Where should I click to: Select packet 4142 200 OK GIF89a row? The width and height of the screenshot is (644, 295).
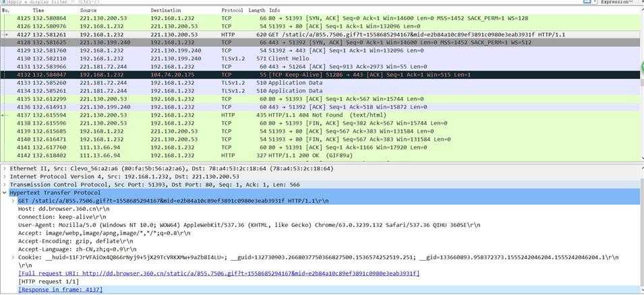tap(320, 156)
